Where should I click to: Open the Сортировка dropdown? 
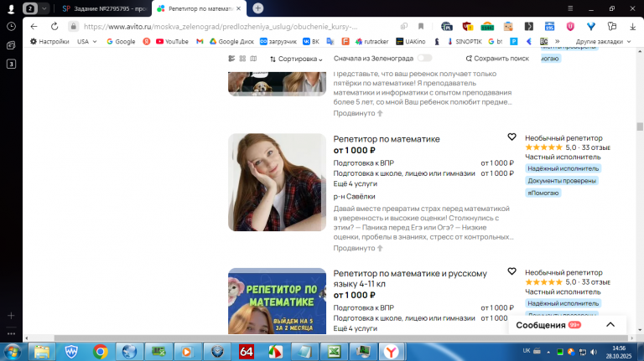point(296,59)
